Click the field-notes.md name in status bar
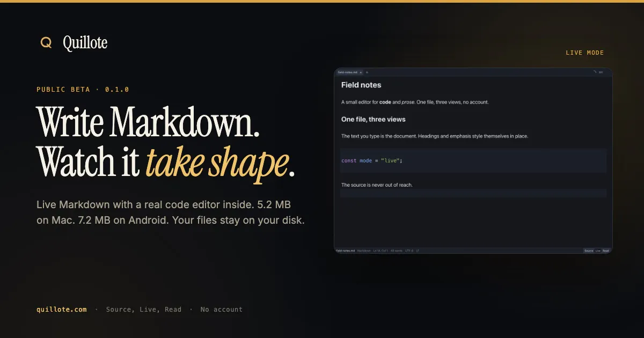This screenshot has width=644, height=338. point(346,251)
